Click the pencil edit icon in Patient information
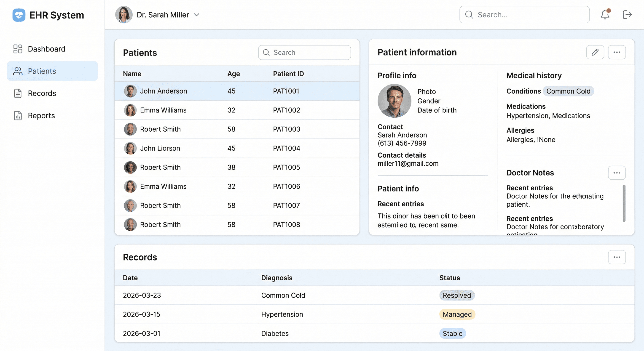 pos(595,52)
